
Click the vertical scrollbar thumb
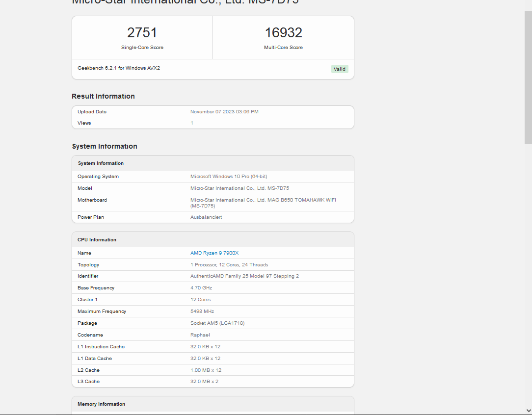pos(528,78)
